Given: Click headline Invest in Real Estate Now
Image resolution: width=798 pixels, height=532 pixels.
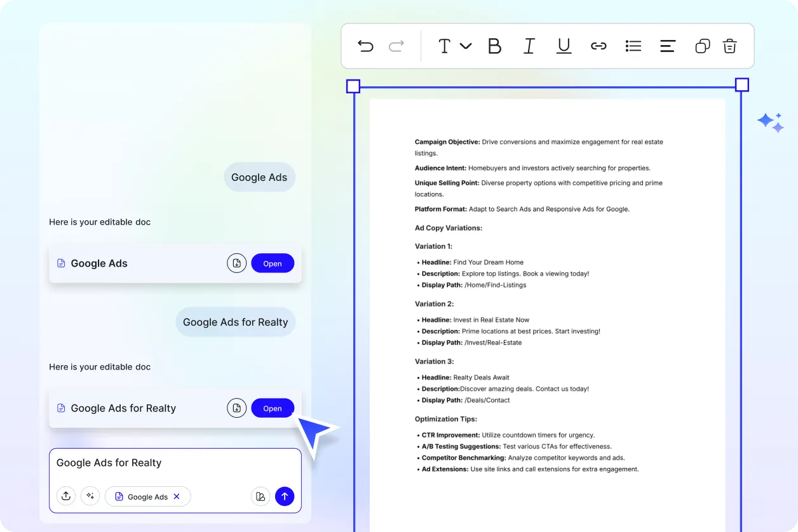Looking at the screenshot, I should point(476,320).
